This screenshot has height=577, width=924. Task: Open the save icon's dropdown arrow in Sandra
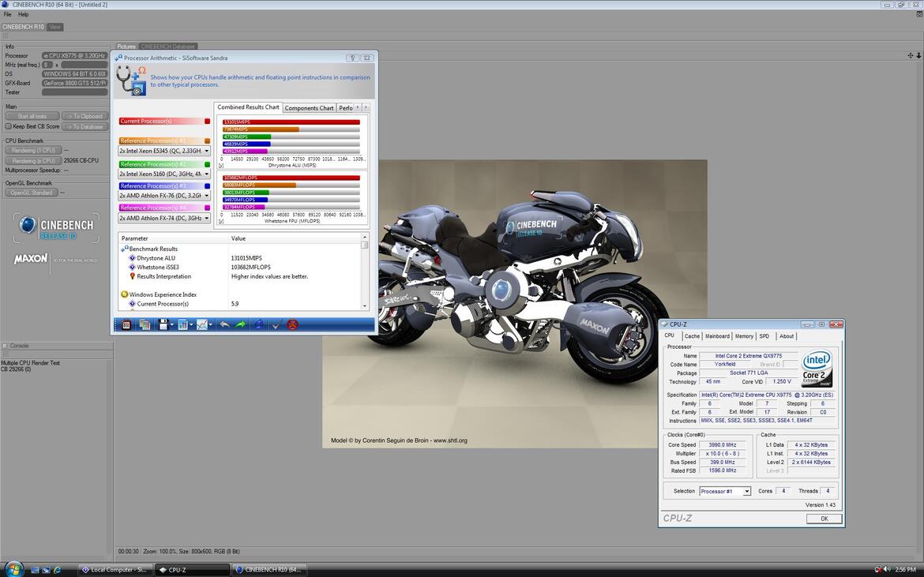point(171,325)
